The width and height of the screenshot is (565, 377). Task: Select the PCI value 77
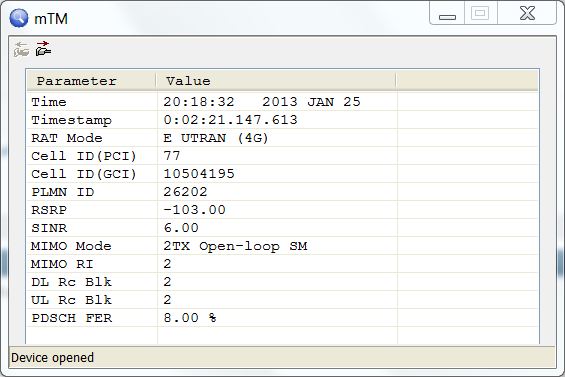coord(172,156)
